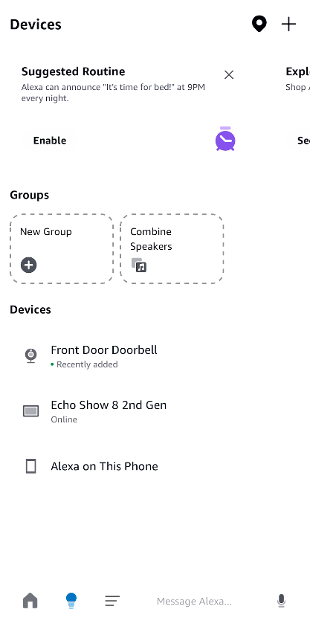Open Echo Show 8 2nd Gen

click(x=155, y=411)
